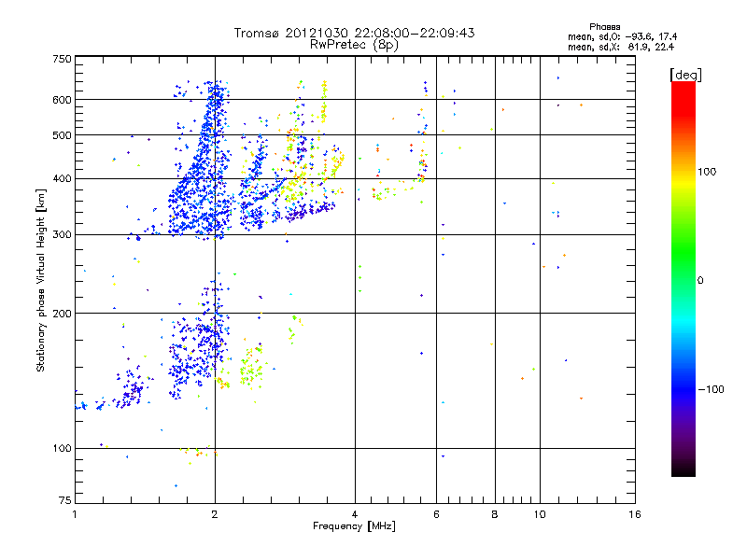
Task: Click the "Phases" heading text
Action: [604, 27]
